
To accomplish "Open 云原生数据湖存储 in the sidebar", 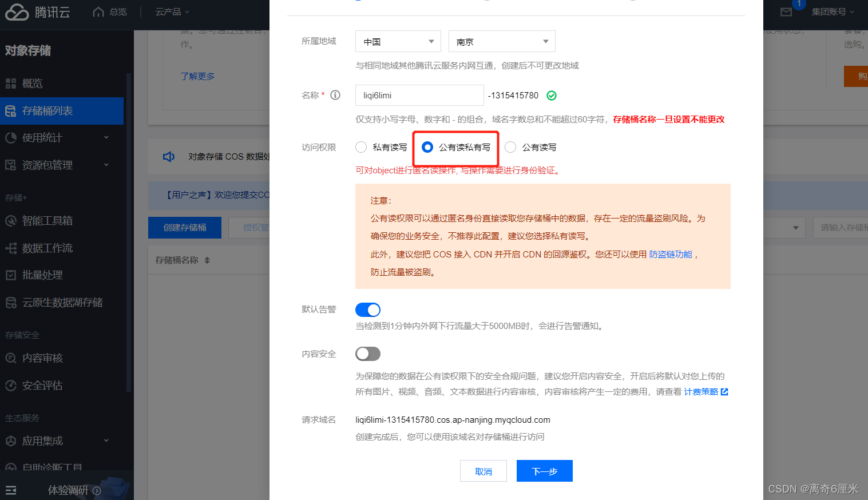I will point(62,303).
